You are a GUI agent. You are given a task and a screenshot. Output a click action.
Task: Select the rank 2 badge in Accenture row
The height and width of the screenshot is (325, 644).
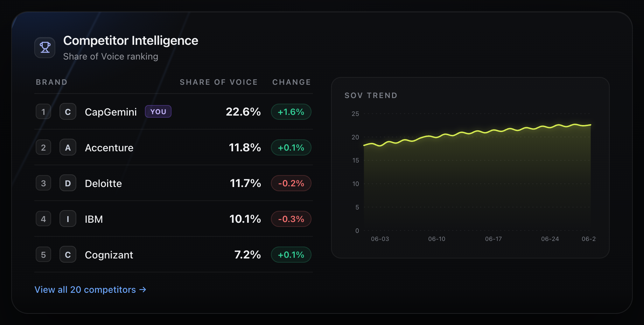tap(43, 147)
